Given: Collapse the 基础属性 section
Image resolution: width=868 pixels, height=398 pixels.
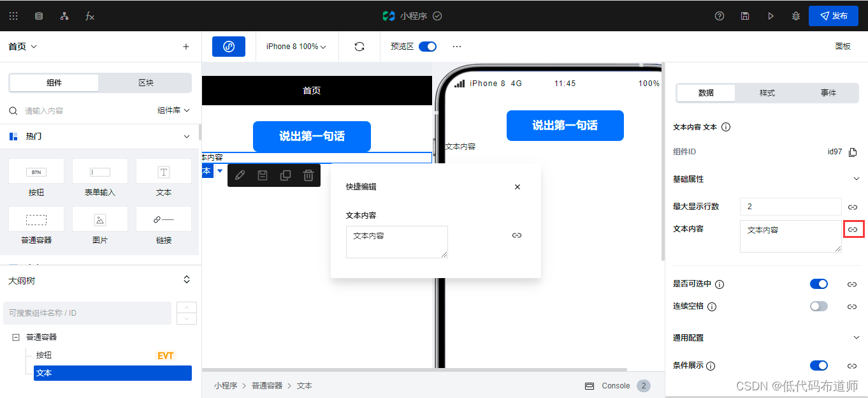Looking at the screenshot, I should [857, 179].
